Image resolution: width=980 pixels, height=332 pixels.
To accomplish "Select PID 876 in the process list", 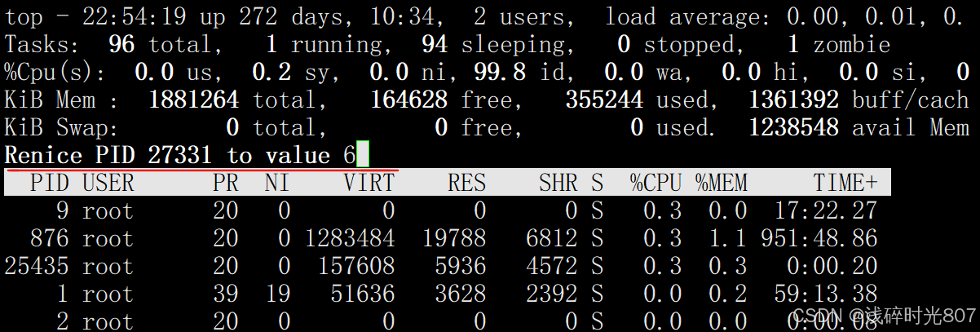I will pyautogui.click(x=49, y=238).
